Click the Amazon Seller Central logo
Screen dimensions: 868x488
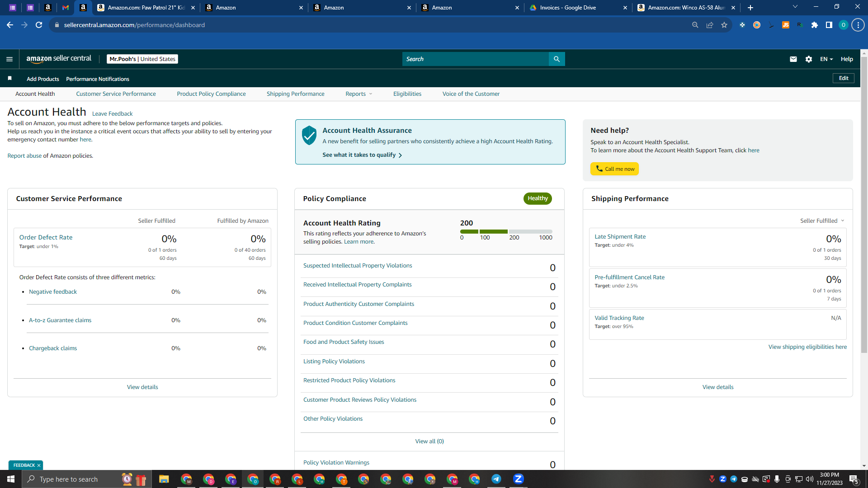pyautogui.click(x=59, y=59)
